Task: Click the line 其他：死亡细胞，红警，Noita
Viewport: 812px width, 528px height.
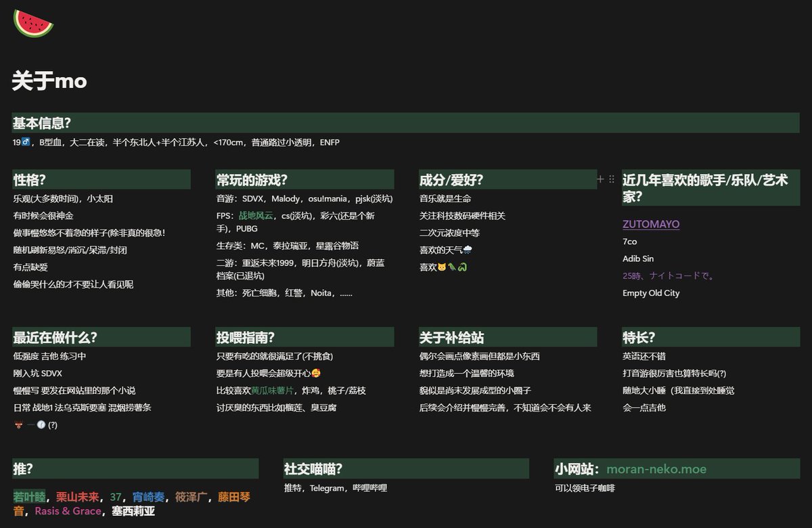Action: coord(284,293)
